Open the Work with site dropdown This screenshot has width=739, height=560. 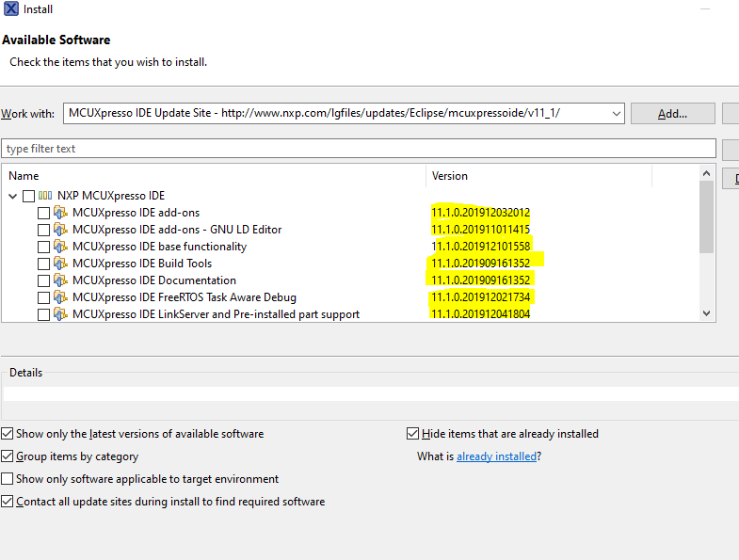(617, 114)
